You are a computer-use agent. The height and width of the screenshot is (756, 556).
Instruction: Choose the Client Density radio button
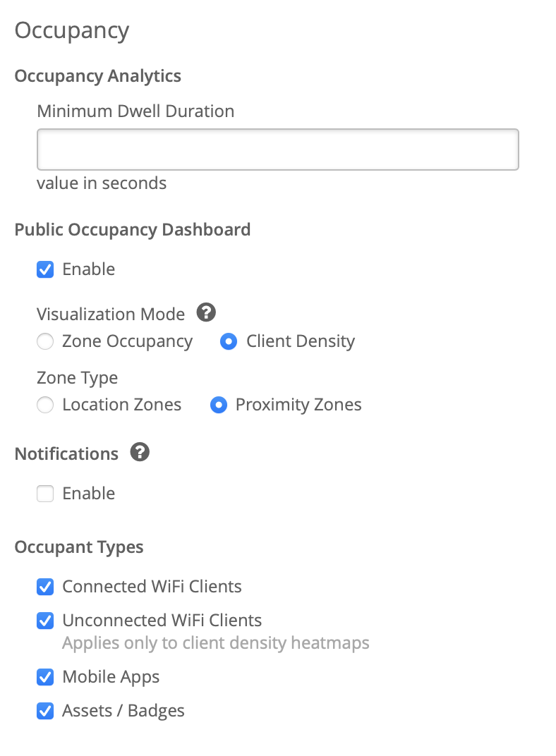[x=229, y=342]
